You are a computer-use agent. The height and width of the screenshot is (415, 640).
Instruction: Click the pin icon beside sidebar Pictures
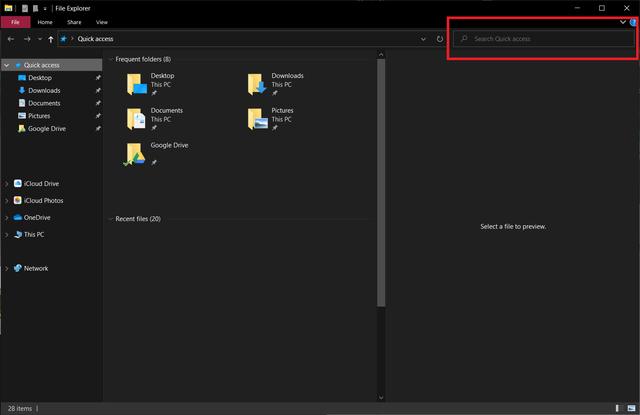98,116
